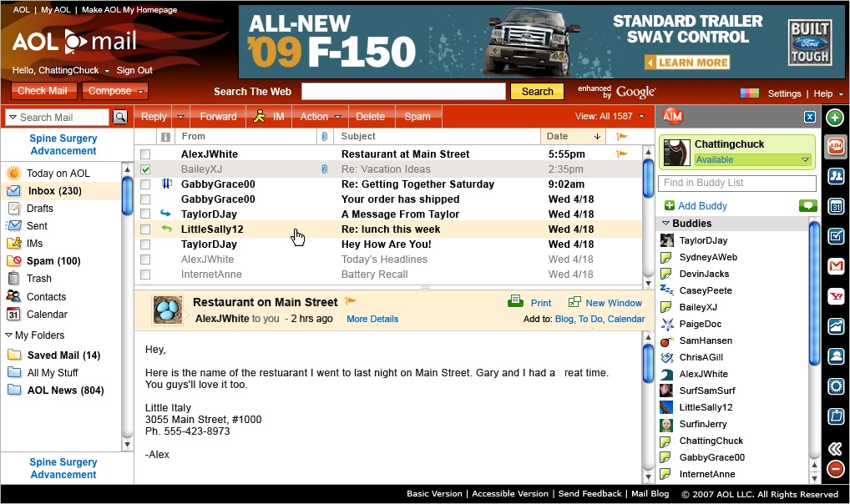Click the Check Mail button
Image resolution: width=850 pixels, height=504 pixels.
click(x=43, y=91)
